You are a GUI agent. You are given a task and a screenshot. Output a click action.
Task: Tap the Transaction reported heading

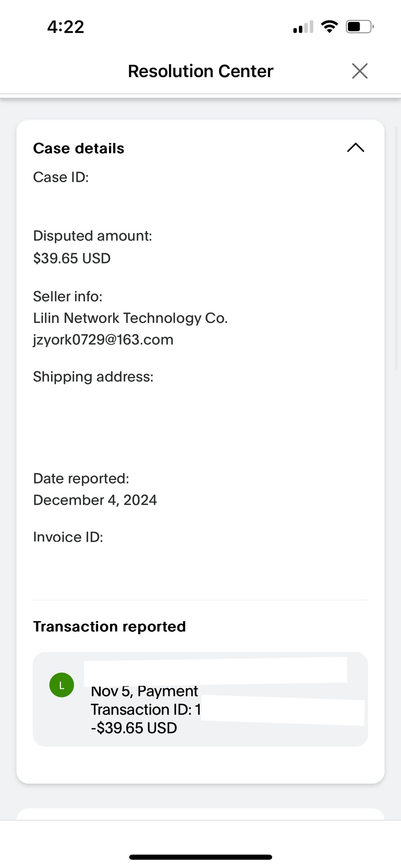109,627
